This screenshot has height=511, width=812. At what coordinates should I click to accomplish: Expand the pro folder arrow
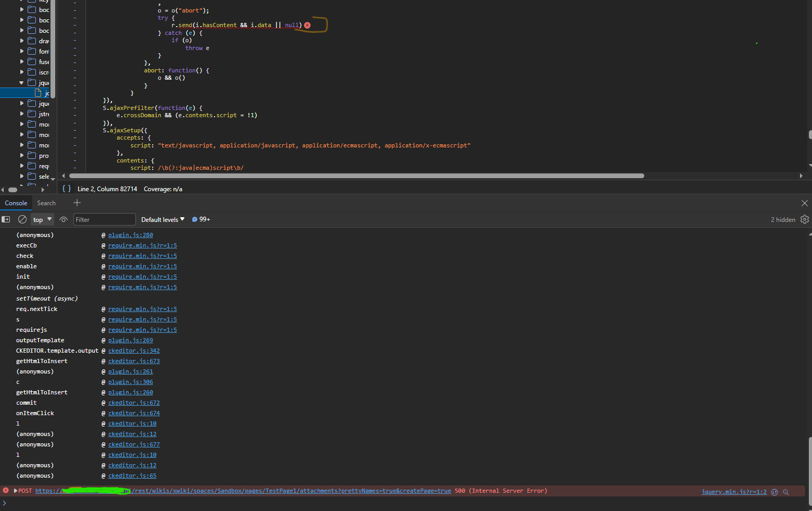[21, 155]
